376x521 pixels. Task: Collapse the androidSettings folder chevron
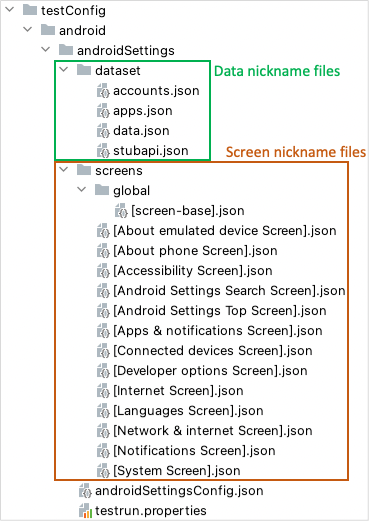(46, 50)
